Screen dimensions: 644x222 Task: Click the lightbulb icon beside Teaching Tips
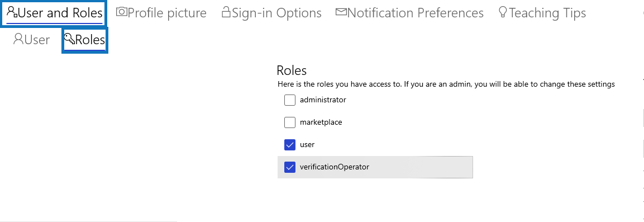click(503, 12)
